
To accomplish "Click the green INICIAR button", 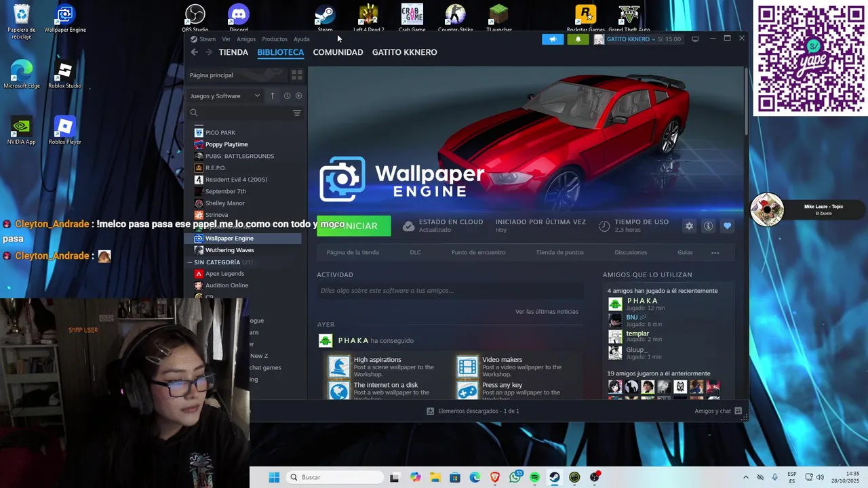I will pyautogui.click(x=354, y=226).
